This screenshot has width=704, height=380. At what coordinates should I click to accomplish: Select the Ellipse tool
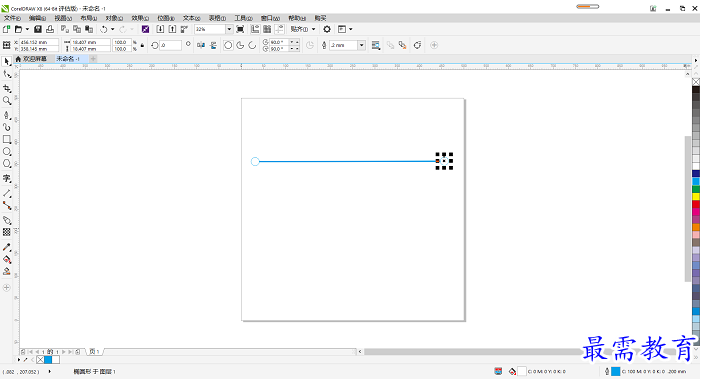click(7, 151)
